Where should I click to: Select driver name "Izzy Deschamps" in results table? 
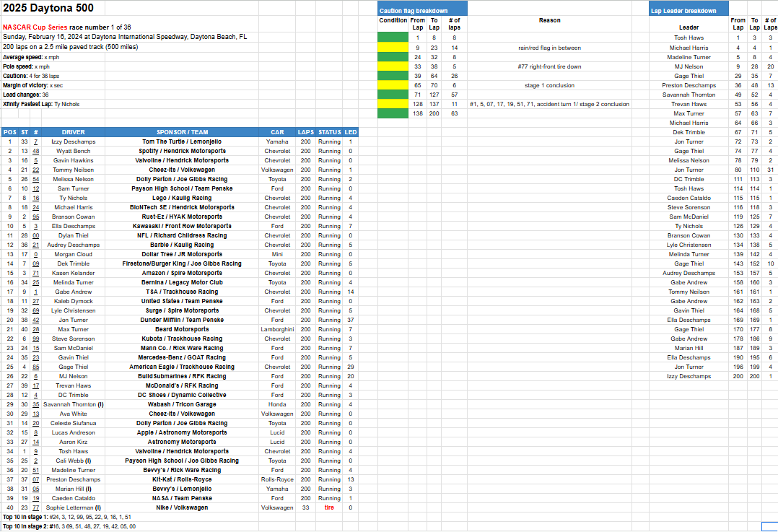coord(74,142)
